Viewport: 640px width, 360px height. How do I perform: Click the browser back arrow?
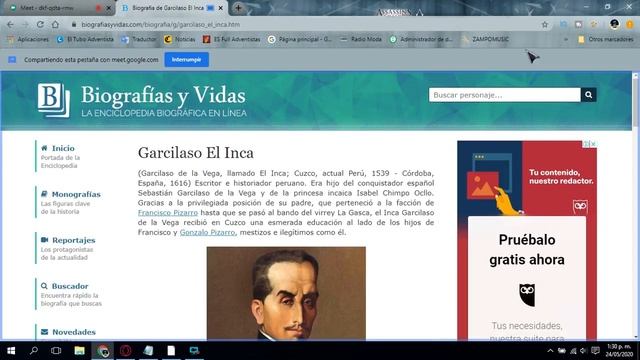pos(10,24)
